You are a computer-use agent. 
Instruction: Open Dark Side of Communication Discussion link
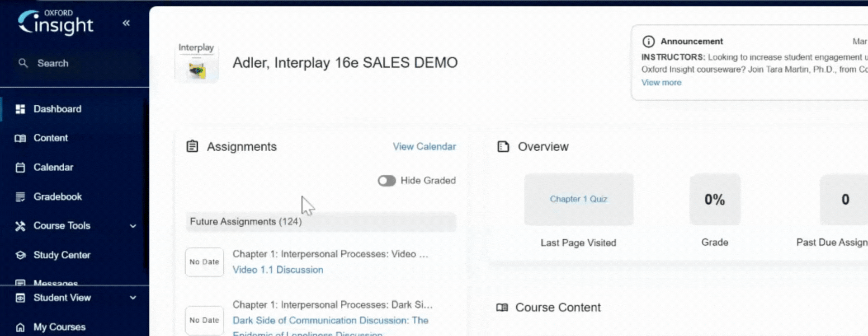330,320
